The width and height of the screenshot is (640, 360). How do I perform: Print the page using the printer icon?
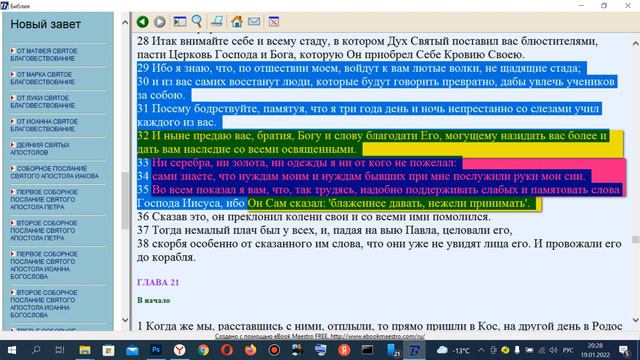pyautogui.click(x=217, y=22)
